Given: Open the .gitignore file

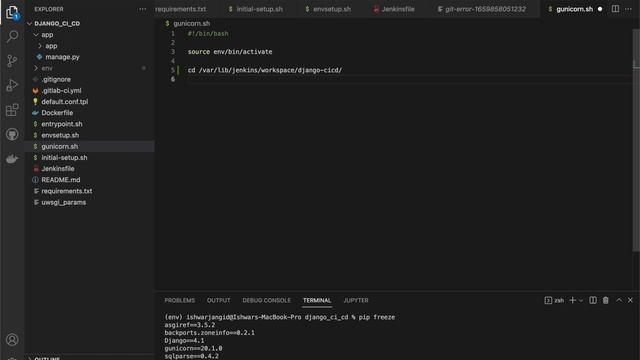Looking at the screenshot, I should 56,80.
